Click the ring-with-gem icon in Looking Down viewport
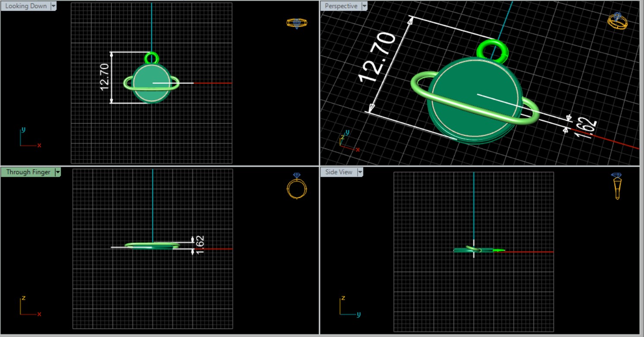Screen dimensions: 644x337 coord(297,23)
